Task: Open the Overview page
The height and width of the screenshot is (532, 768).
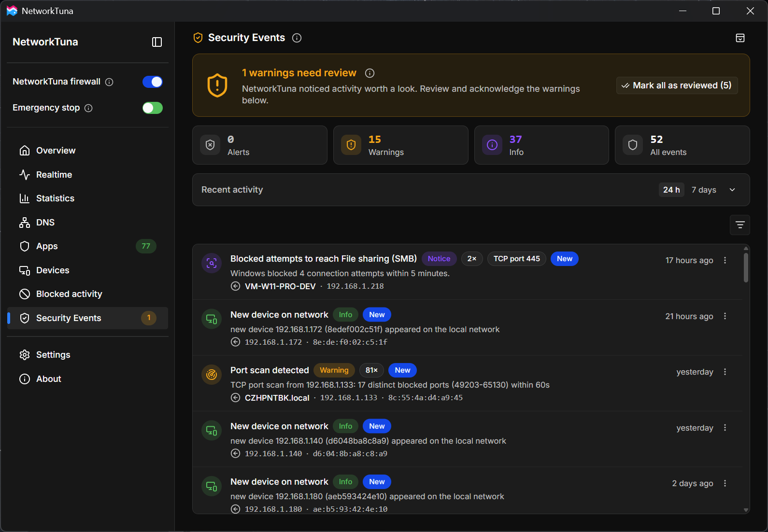Action: coord(87,151)
